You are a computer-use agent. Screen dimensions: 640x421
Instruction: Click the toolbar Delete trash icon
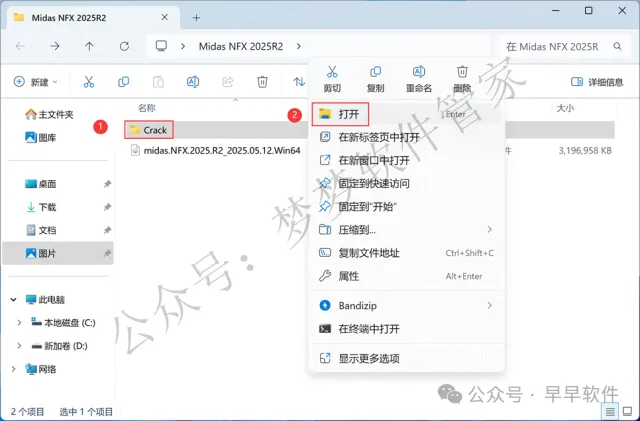pyautogui.click(x=262, y=82)
